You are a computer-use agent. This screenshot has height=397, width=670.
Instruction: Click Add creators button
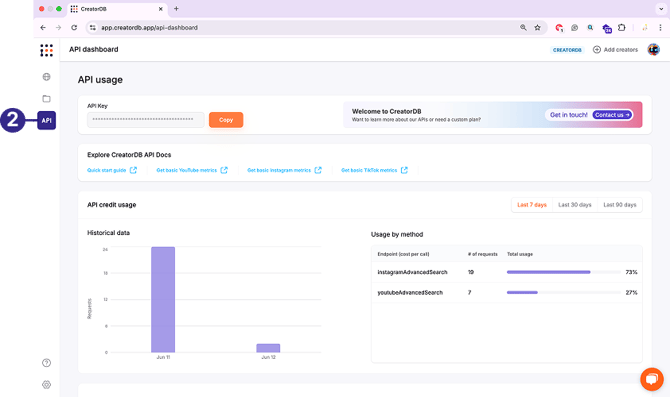pyautogui.click(x=615, y=50)
